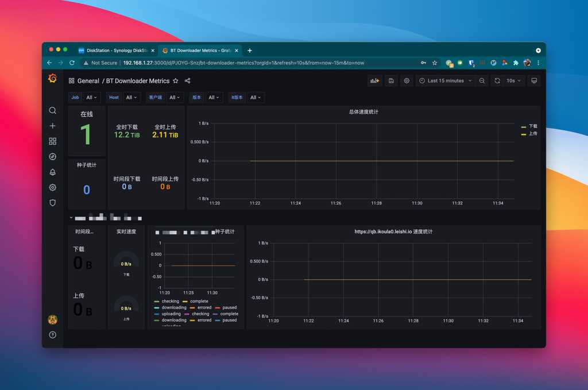
Task: Click the Create plus icon in sidebar
Action: 52,126
